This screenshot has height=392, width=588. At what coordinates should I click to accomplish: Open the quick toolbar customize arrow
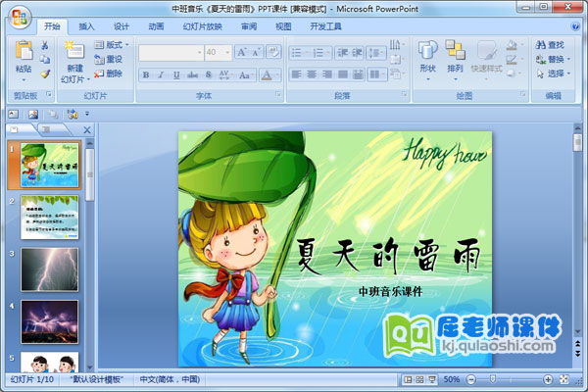[x=87, y=114]
